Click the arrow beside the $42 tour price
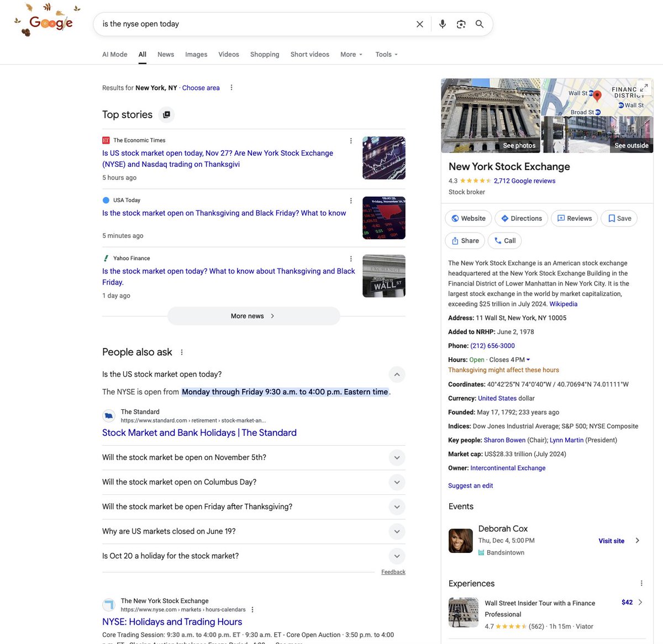 pyautogui.click(x=640, y=603)
